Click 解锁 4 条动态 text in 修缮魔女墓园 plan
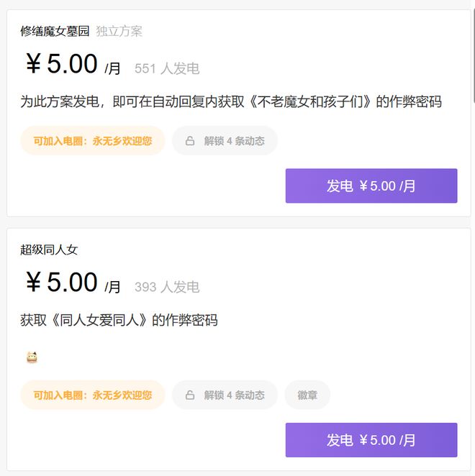The width and height of the screenshot is (475, 476). point(234,141)
